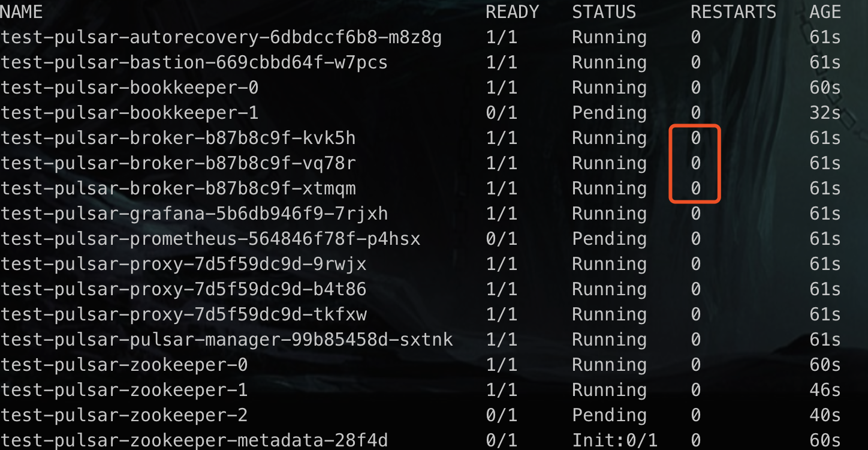Select pod name test-pulsar-zookeeper-metadata-28f4d

coord(194,441)
